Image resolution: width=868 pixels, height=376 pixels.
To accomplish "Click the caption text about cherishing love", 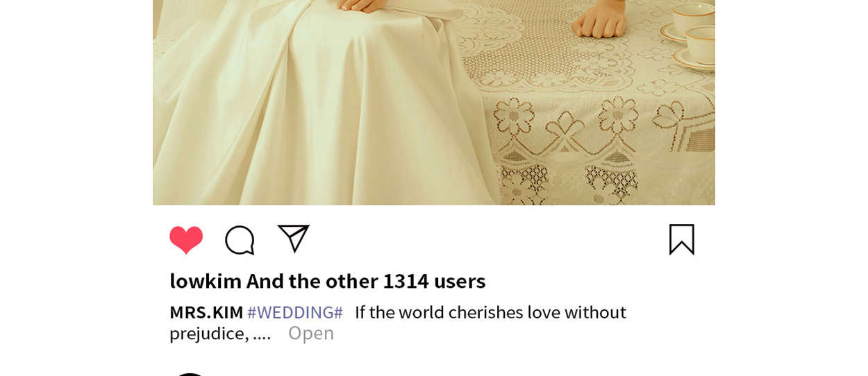I will point(490,312).
